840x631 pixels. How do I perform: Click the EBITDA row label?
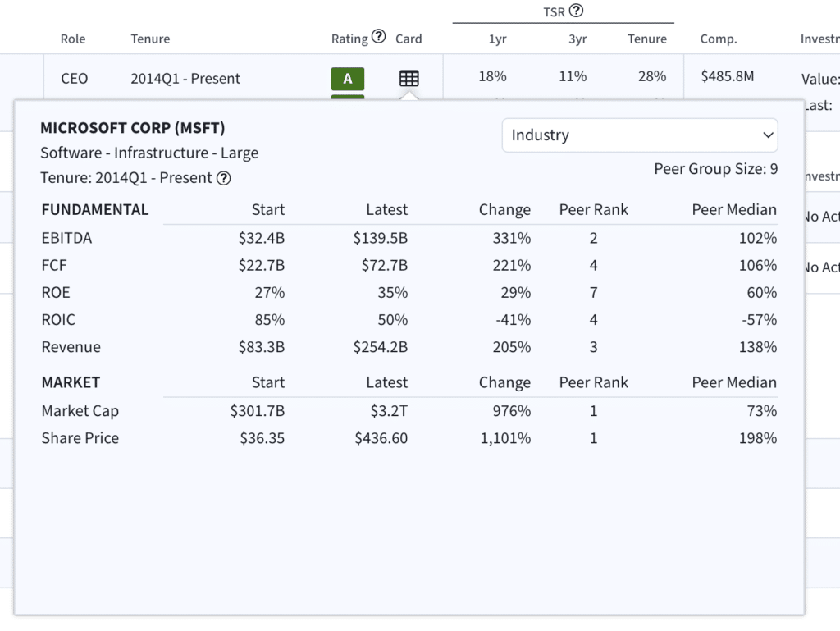coord(66,238)
